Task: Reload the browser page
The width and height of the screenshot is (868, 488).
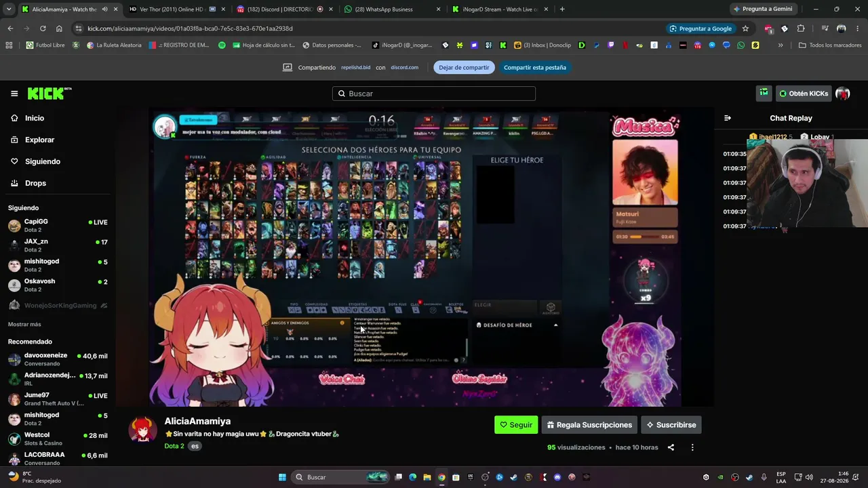Action: 43,28
